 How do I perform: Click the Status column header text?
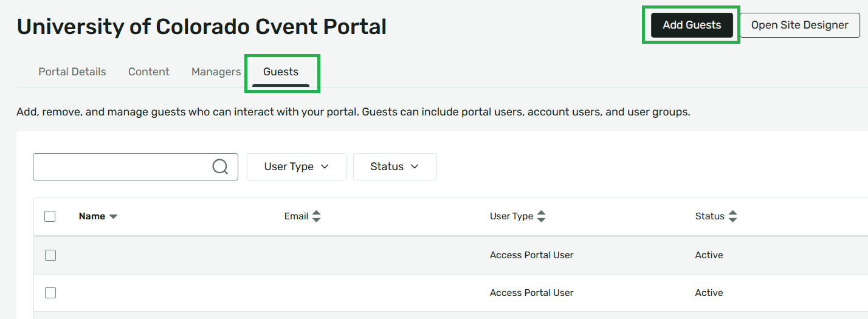coord(710,216)
